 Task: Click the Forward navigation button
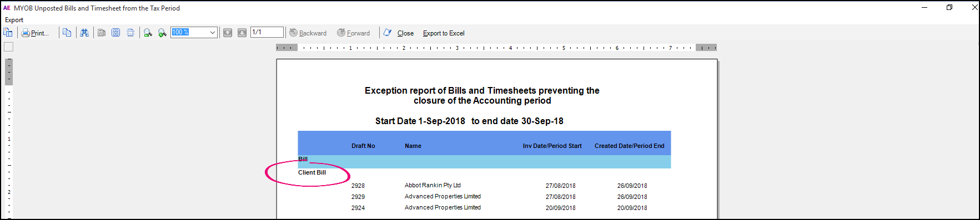point(354,33)
